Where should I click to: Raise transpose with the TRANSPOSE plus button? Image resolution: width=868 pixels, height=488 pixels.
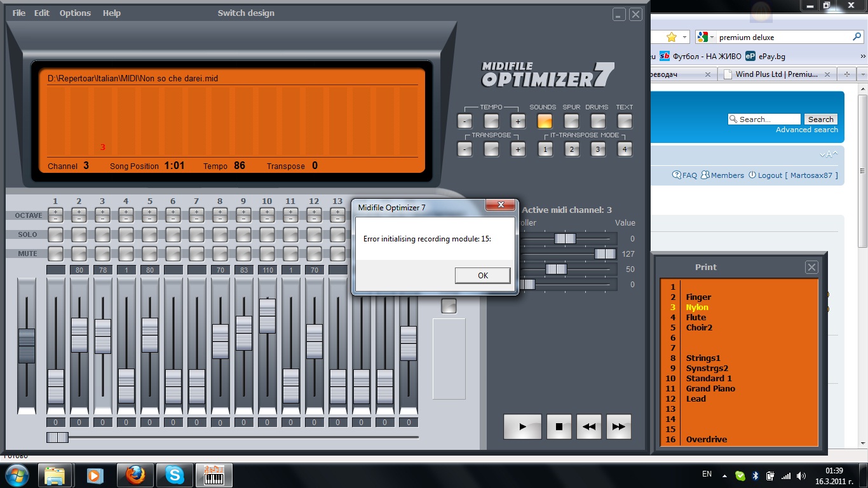click(x=518, y=149)
